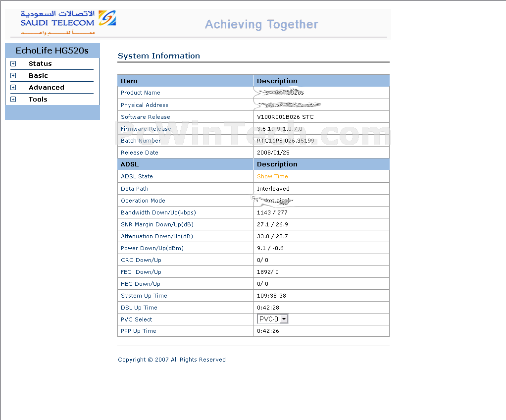Image resolution: width=506 pixels, height=420 pixels.
Task: Click the Operation Mode label
Action: 143,201
